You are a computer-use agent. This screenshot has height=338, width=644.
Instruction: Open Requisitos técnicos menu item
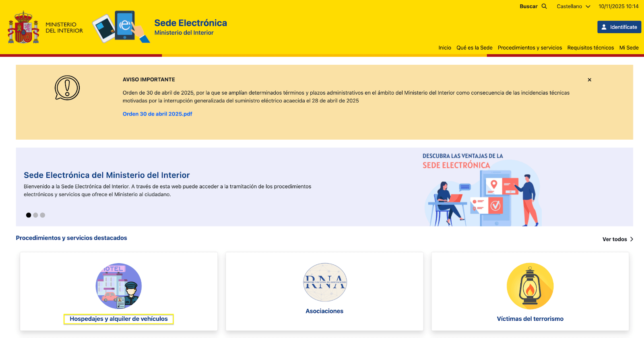(590, 47)
